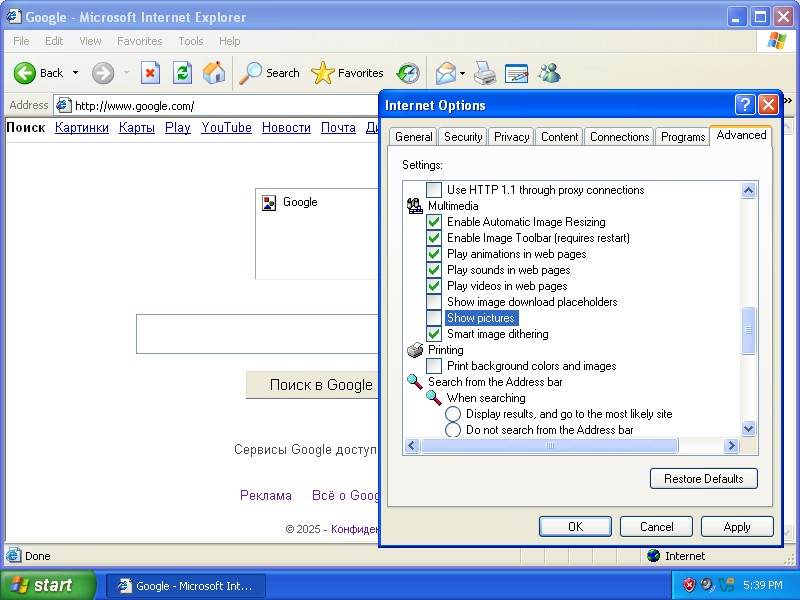The image size is (800, 600).
Task: Click OK in Internet Options
Action: click(x=575, y=527)
